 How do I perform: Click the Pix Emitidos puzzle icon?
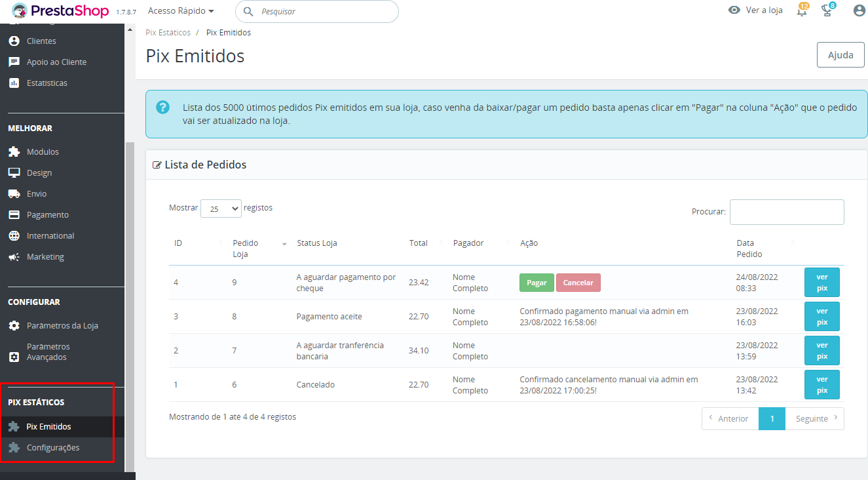coord(14,426)
